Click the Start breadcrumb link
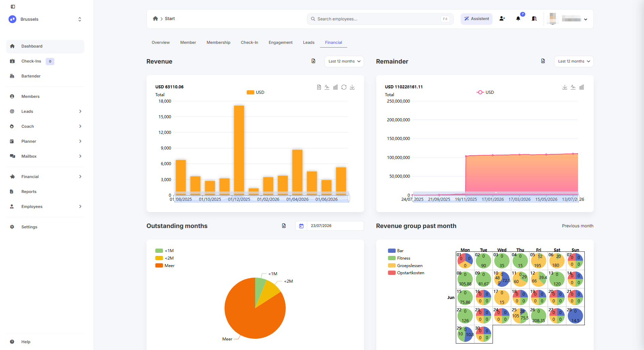This screenshot has height=350, width=644. point(170,19)
